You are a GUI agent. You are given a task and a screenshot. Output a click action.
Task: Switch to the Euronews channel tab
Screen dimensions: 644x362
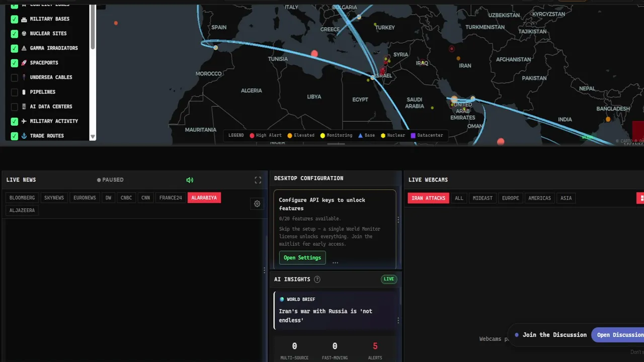[85, 198]
